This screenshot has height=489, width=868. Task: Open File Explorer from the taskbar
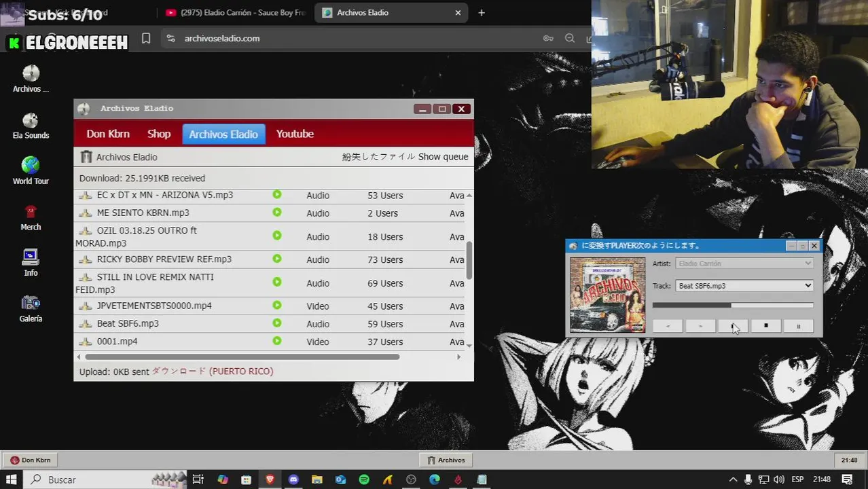point(317,479)
